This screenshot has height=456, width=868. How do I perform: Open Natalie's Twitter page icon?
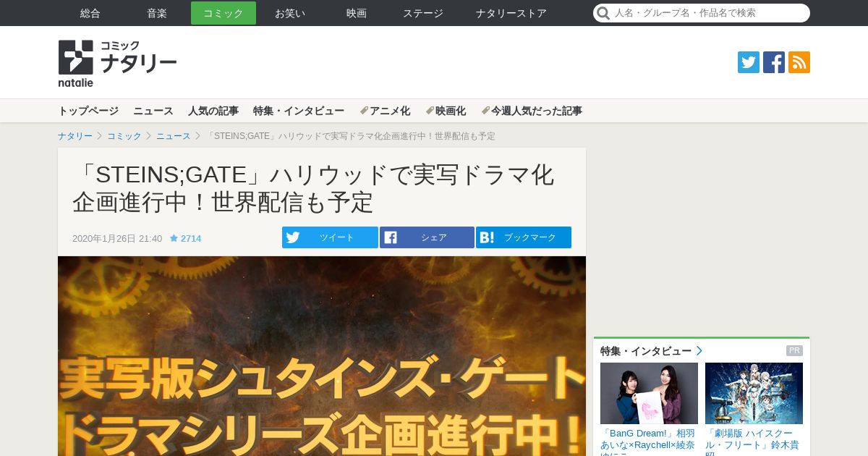click(x=749, y=62)
